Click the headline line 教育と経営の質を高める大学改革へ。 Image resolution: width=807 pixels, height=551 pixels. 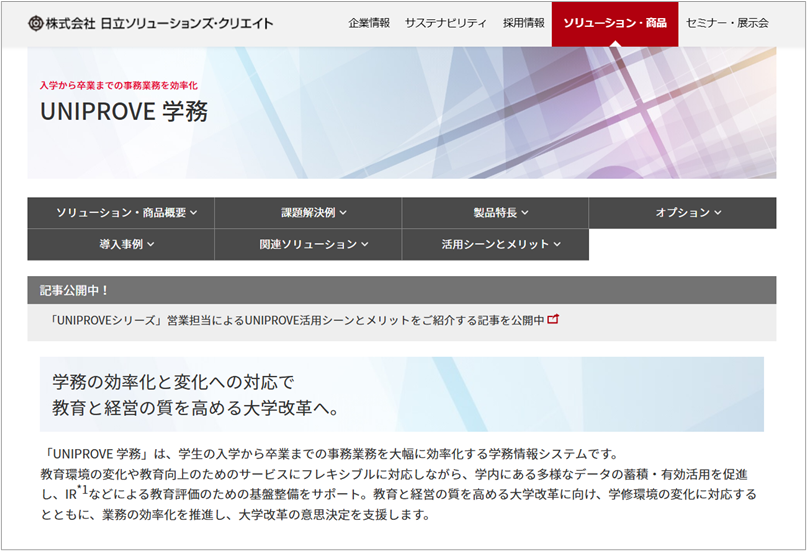pos(196,408)
